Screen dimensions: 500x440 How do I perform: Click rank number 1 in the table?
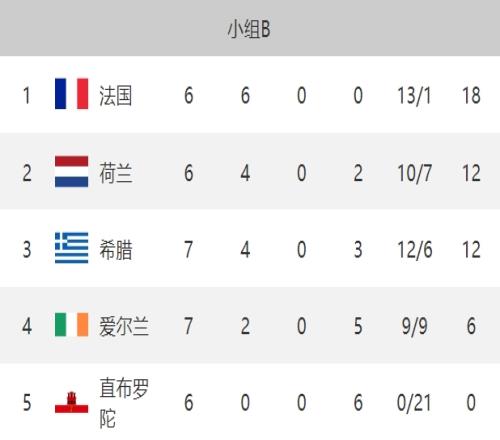coord(27,95)
